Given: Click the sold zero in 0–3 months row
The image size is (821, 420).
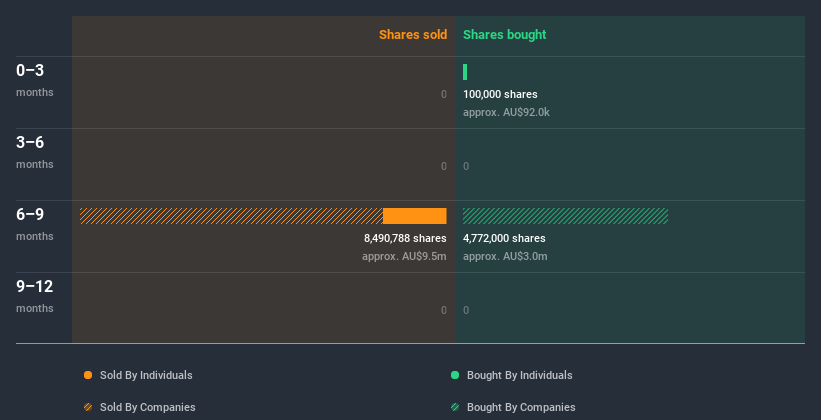Looking at the screenshot, I should [x=444, y=94].
